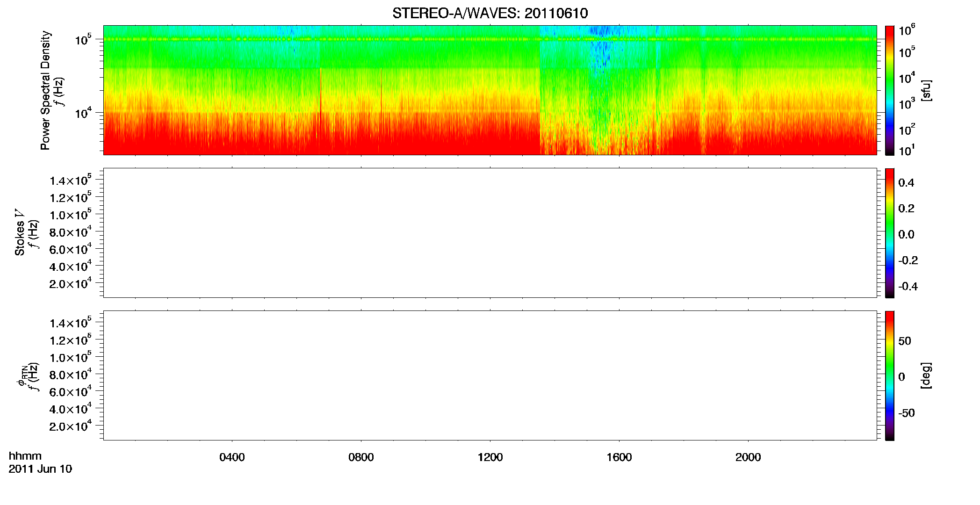Click the 0400 time tick label
Image resolution: width=980 pixels, height=505 pixels.
232,457
